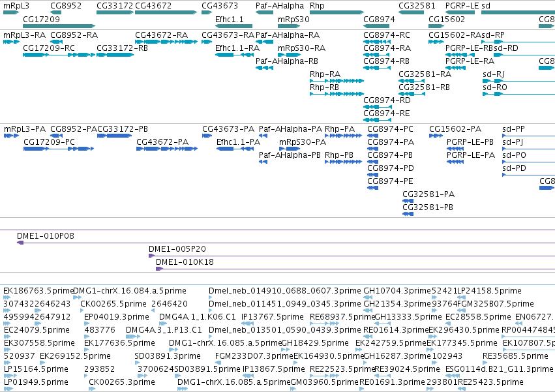The height and width of the screenshot is (392, 555).
Task: Open the DME1-010K18 BAC clone
Action: point(355,269)
